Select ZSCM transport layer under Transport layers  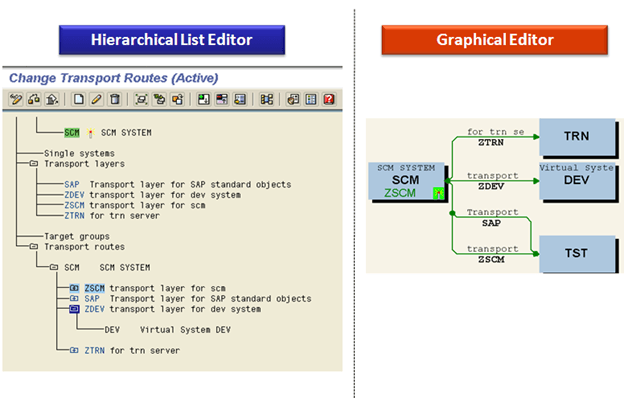pos(135,205)
